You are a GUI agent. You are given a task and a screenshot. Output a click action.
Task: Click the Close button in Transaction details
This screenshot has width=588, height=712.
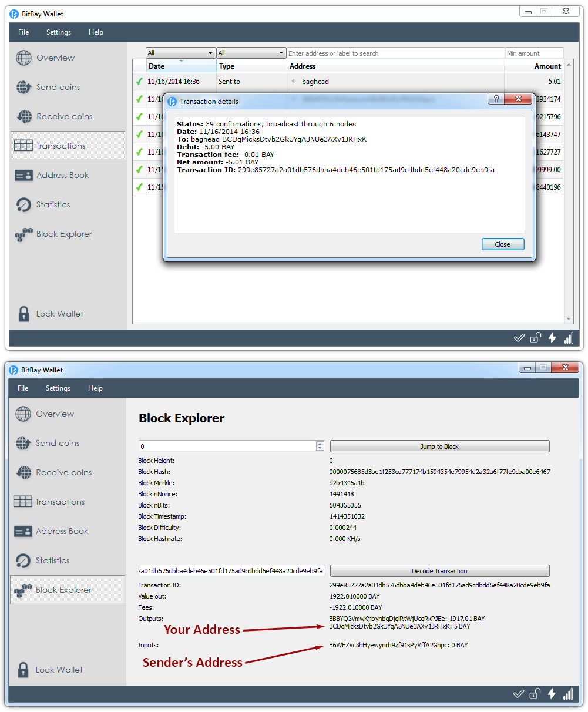pyautogui.click(x=502, y=244)
